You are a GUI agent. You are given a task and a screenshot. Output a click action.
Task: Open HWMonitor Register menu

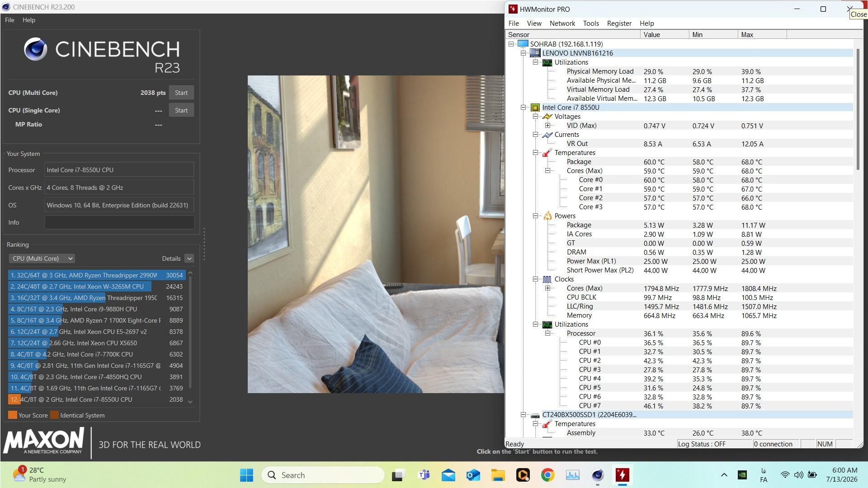pyautogui.click(x=619, y=23)
